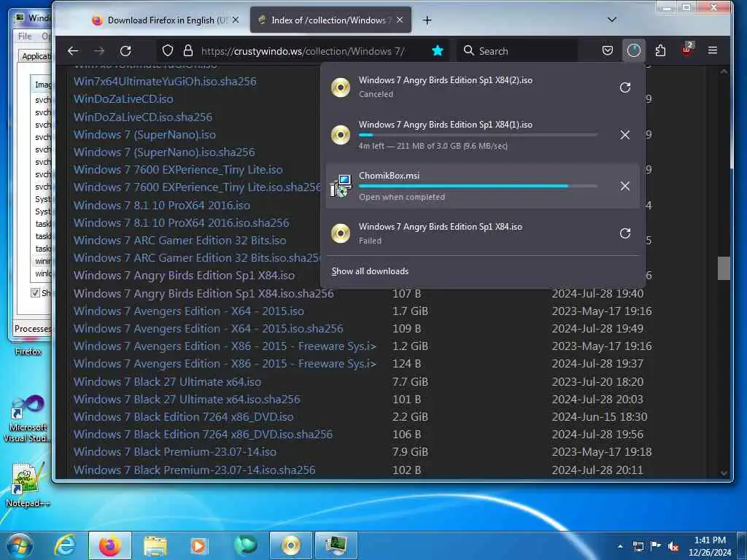This screenshot has width=747, height=560.
Task: Retry the failed Angry Birds X84.iso download
Action: click(x=625, y=233)
